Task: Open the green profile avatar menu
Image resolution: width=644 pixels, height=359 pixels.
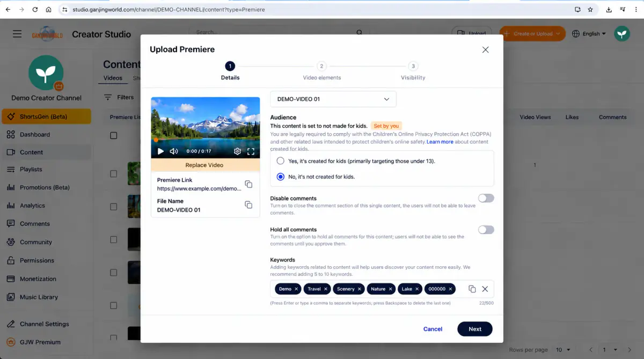Action: click(x=622, y=33)
